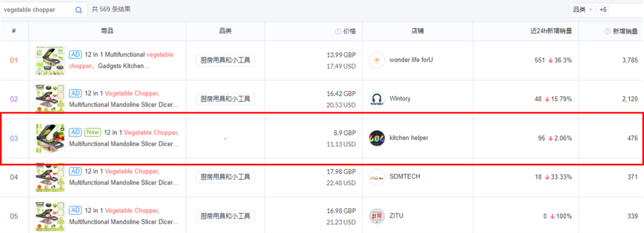Open wonder life forU product thumbnail
644x233 pixels.
[x=49, y=60]
